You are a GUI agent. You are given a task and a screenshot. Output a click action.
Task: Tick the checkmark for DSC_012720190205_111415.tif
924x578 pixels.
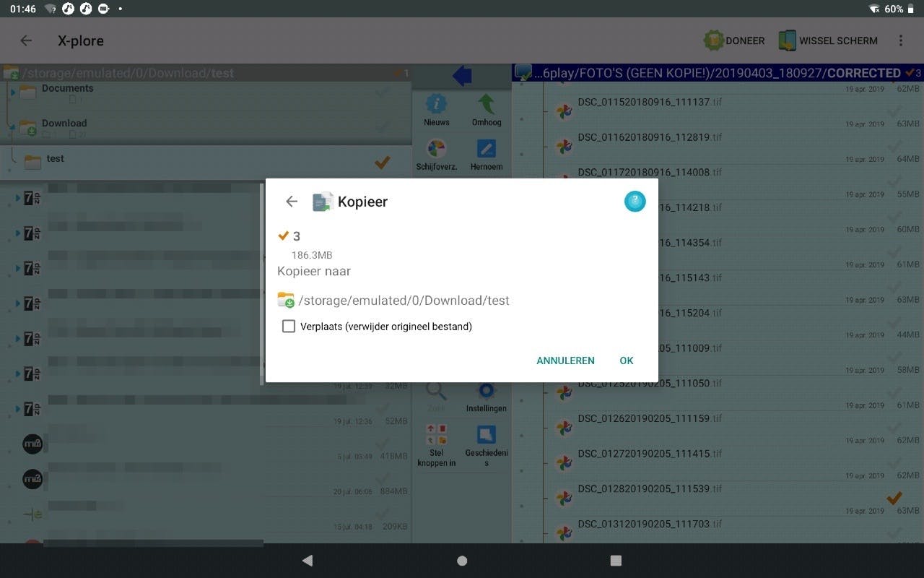pos(894,463)
